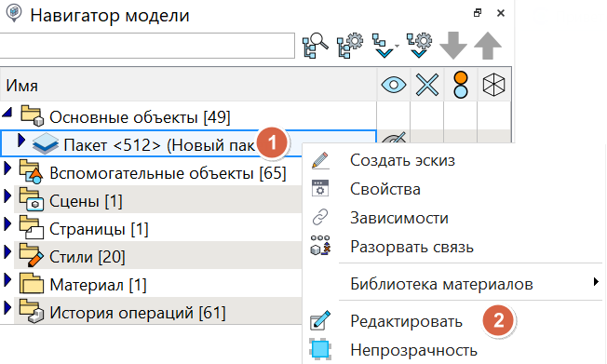Expand the Пакет <512> tree node
The width and height of the screenshot is (607, 364).
pyautogui.click(x=21, y=141)
